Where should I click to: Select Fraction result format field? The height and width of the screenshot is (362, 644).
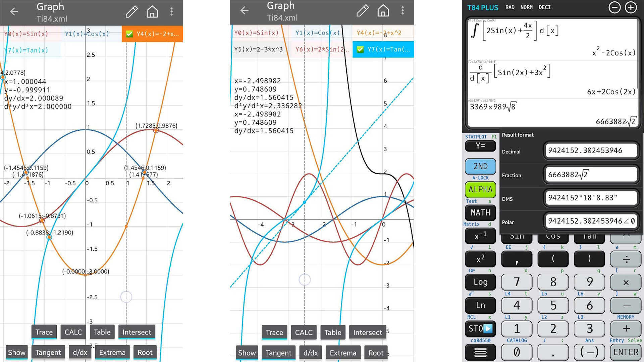coord(590,174)
